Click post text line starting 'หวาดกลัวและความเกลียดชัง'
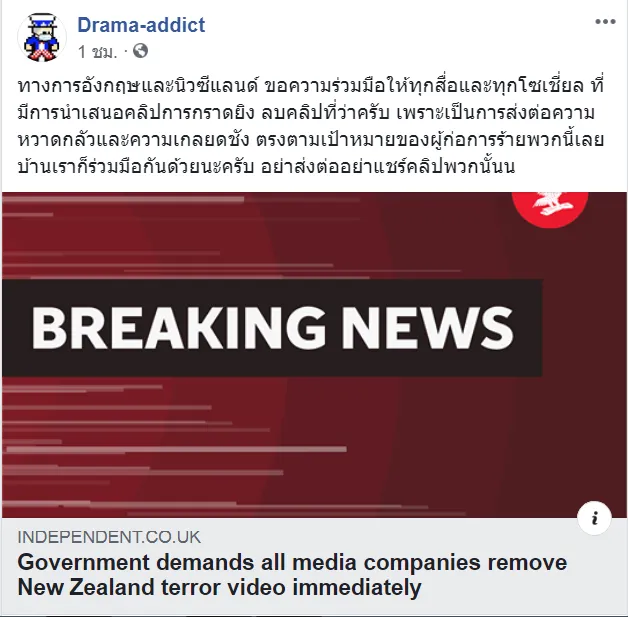 point(311,140)
